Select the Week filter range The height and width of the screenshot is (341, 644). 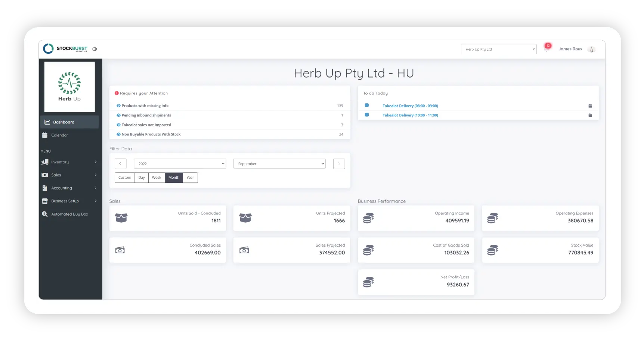(157, 178)
